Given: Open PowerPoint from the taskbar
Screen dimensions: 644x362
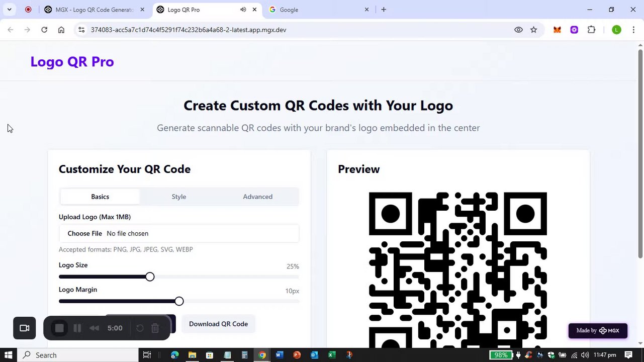Looking at the screenshot, I should coord(297,355).
